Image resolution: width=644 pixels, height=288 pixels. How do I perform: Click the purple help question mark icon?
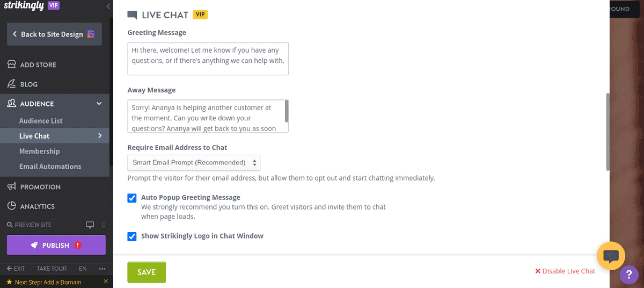coord(628,275)
